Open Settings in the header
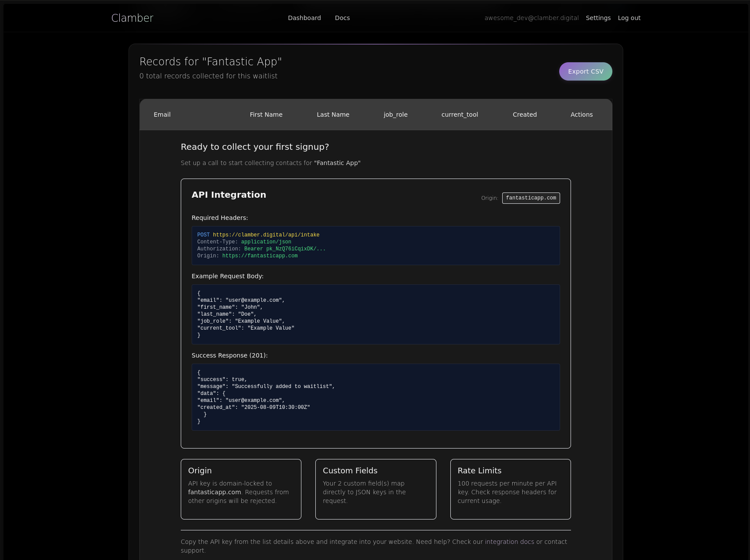The width and height of the screenshot is (750, 560). tap(598, 18)
